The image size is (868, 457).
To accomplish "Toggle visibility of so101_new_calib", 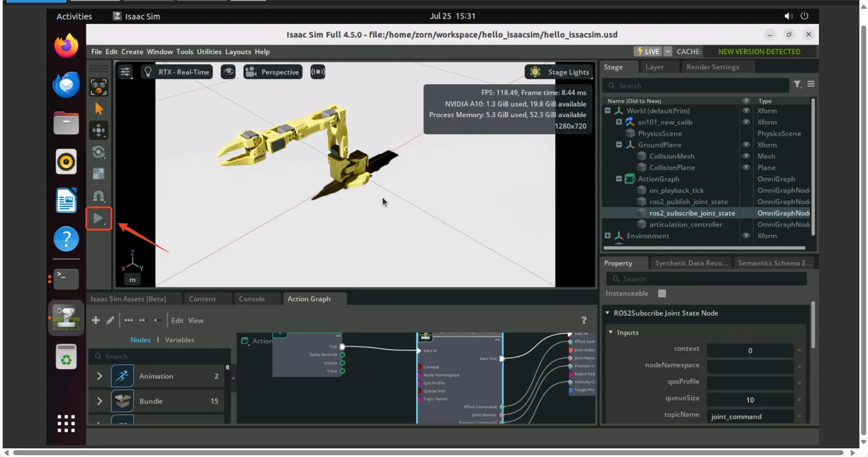I will point(746,122).
